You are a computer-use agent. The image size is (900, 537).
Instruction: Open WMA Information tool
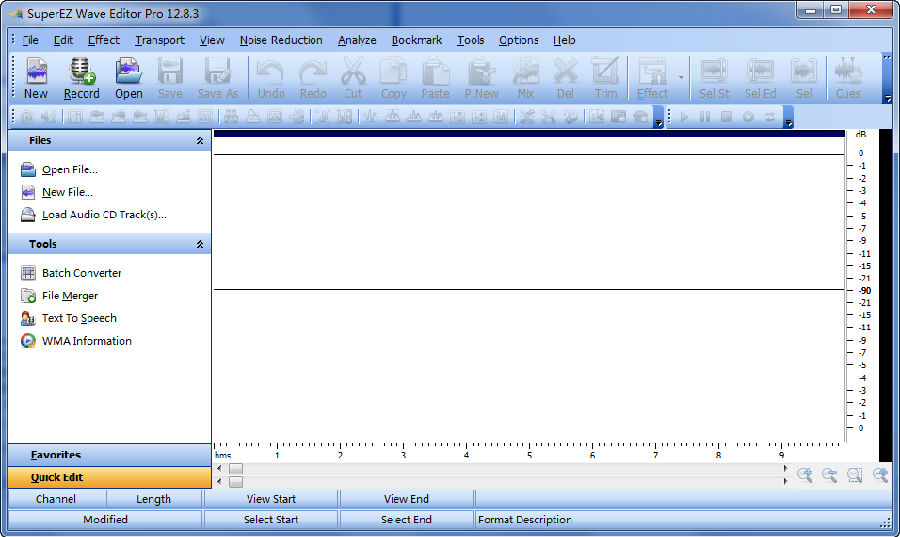click(87, 341)
